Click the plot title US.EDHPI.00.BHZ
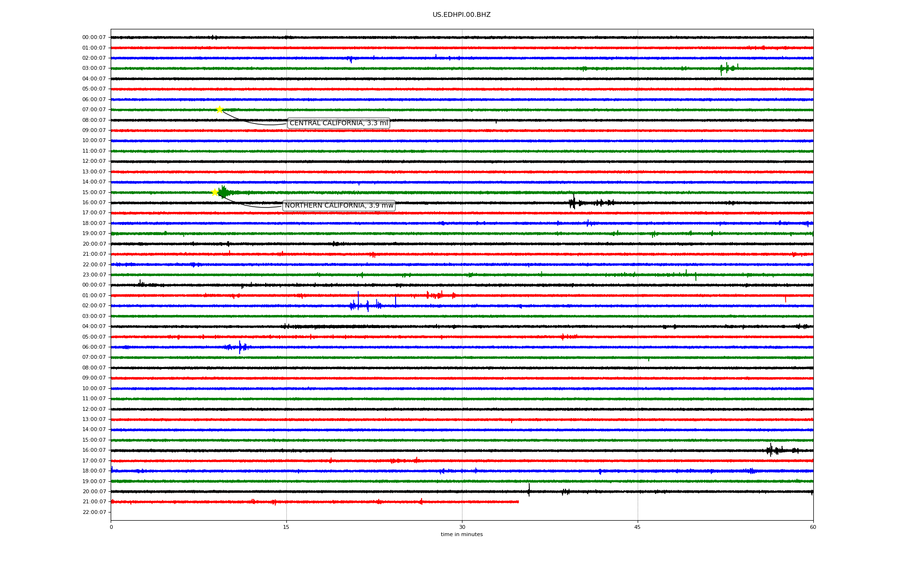 (x=461, y=15)
